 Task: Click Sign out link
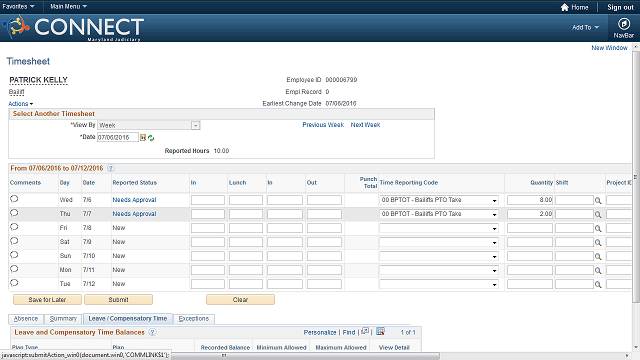pos(620,7)
